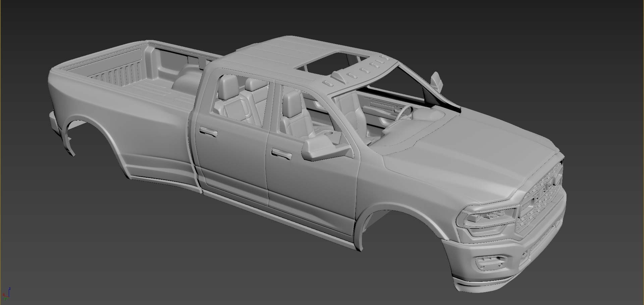The image size is (644, 305).
Task: Click the Y axis of the world tripod
Action: coord(5,299)
